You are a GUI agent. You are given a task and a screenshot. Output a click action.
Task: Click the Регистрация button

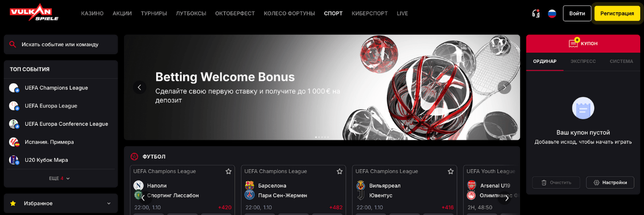pyautogui.click(x=617, y=13)
